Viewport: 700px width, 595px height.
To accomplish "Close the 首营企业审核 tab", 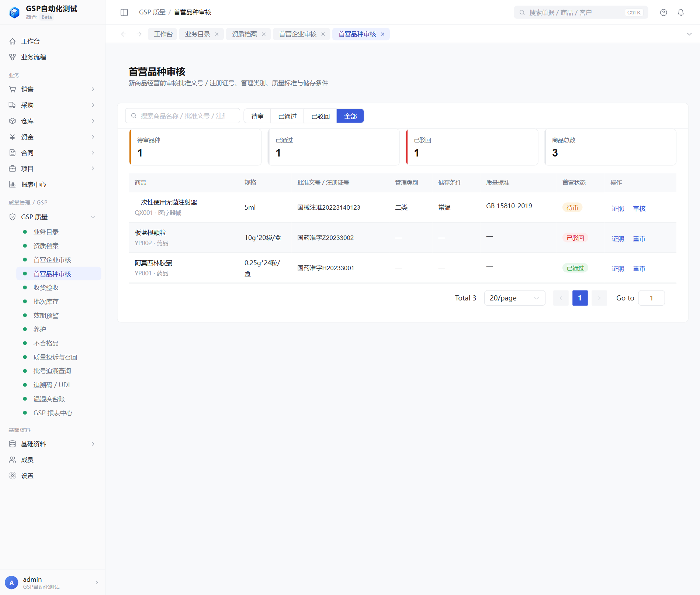I will tap(323, 34).
